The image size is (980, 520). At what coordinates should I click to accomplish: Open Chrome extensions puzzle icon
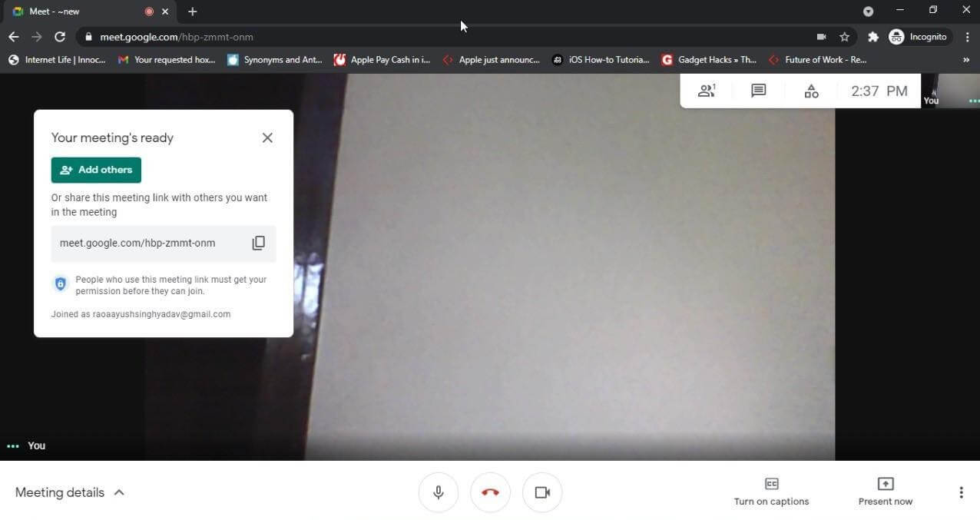(872, 37)
